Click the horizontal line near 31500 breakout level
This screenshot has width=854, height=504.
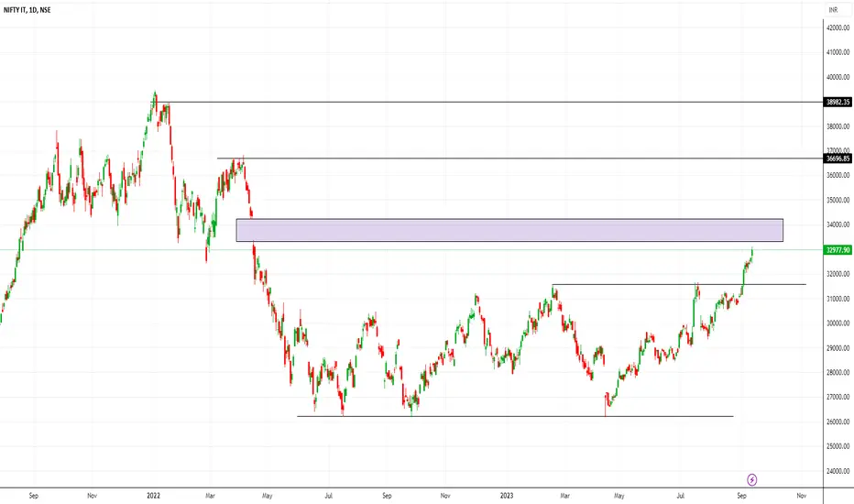click(679, 284)
